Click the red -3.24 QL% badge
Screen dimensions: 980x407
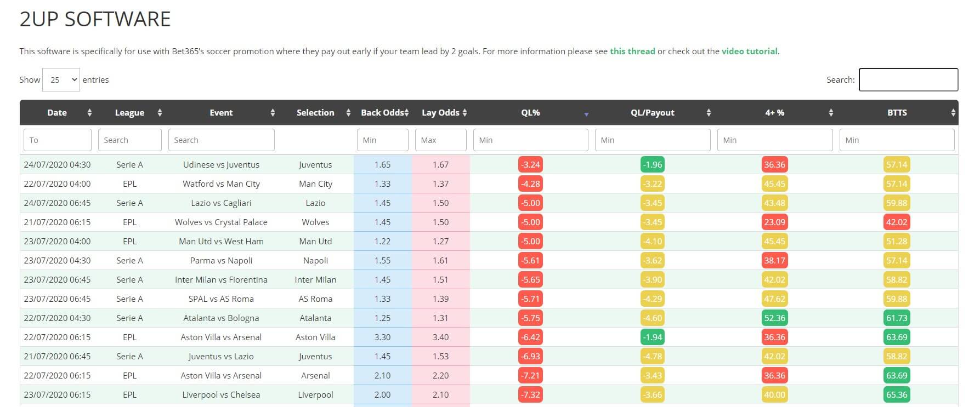pyautogui.click(x=531, y=165)
